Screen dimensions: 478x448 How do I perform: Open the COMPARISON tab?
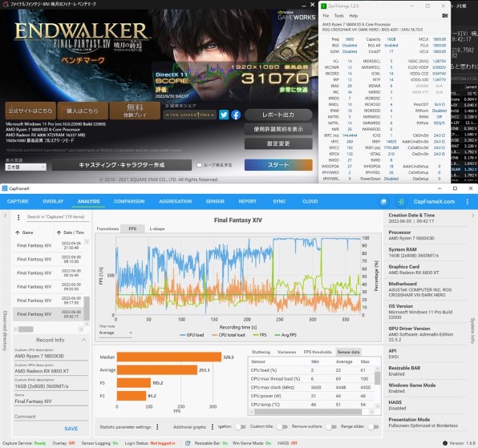[x=129, y=202]
